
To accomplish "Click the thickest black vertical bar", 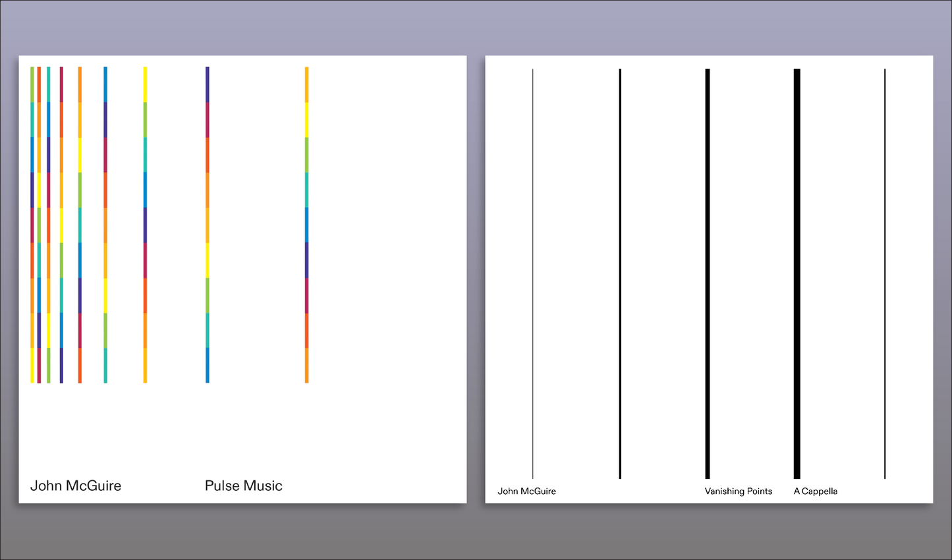I will [x=797, y=273].
